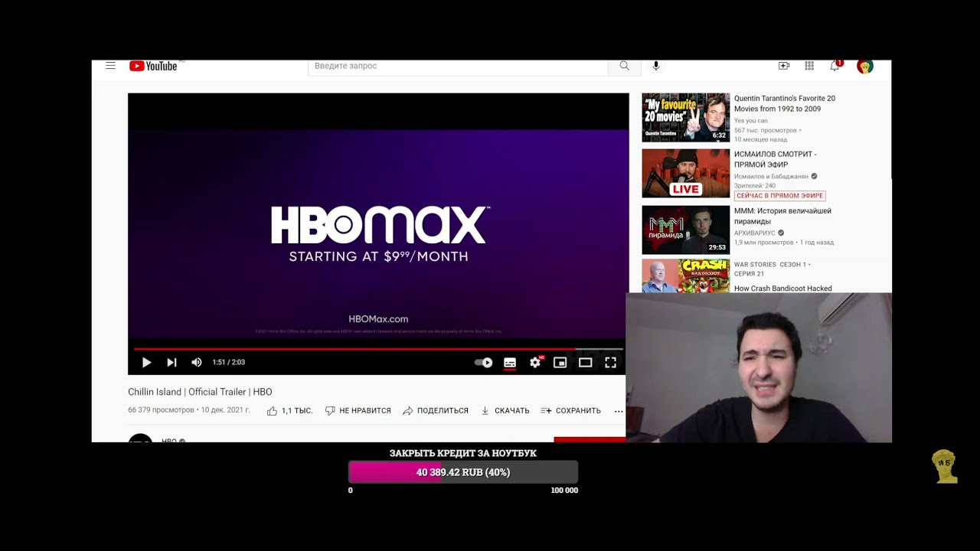Open the title Quentin Tarantino's Favorite 20 Movies
This screenshot has height=551, width=980.
coord(785,103)
